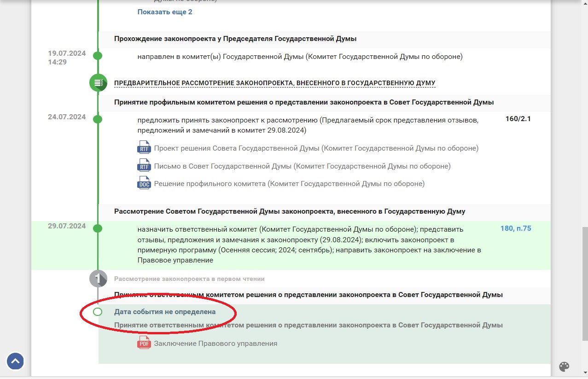Click the 160/2.1 decision number
Image resolution: width=588 pixels, height=379 pixels.
(518, 119)
